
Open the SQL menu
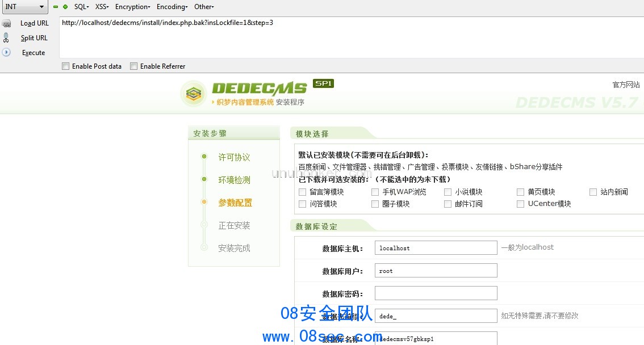[x=81, y=7]
